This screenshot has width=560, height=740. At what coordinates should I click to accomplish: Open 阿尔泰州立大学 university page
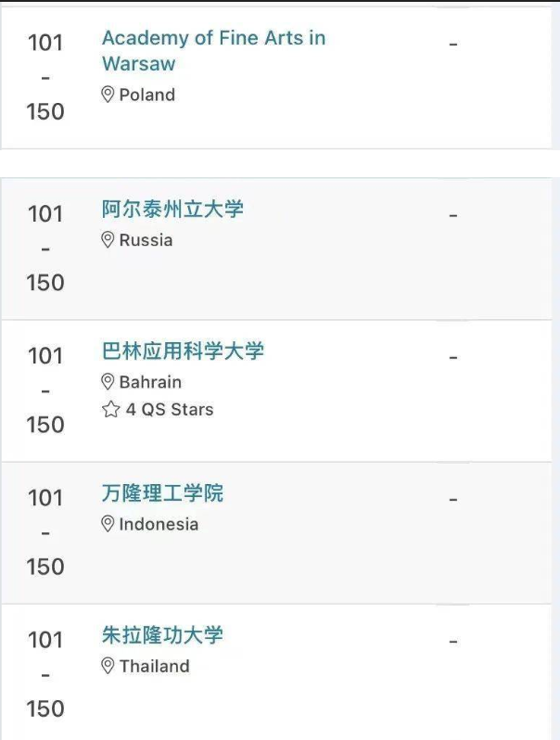172,209
